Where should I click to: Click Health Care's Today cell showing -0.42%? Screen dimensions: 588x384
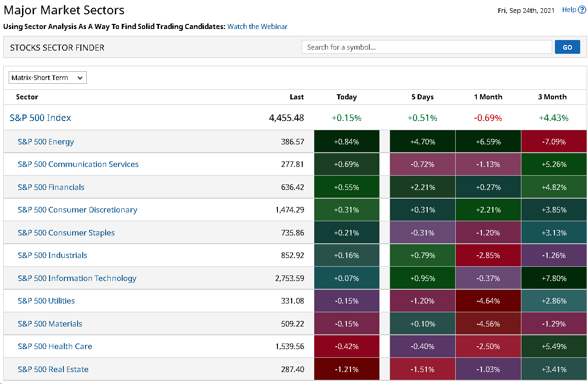[x=347, y=346]
